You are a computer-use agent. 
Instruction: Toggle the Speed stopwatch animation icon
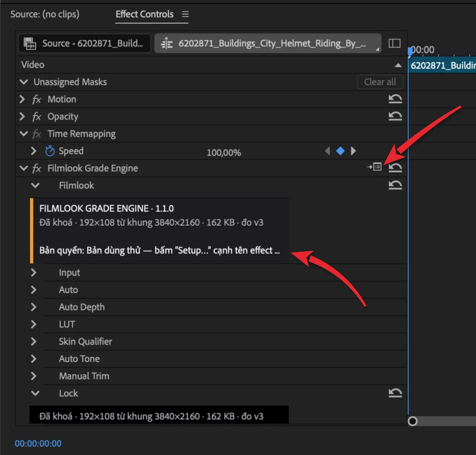click(x=50, y=151)
